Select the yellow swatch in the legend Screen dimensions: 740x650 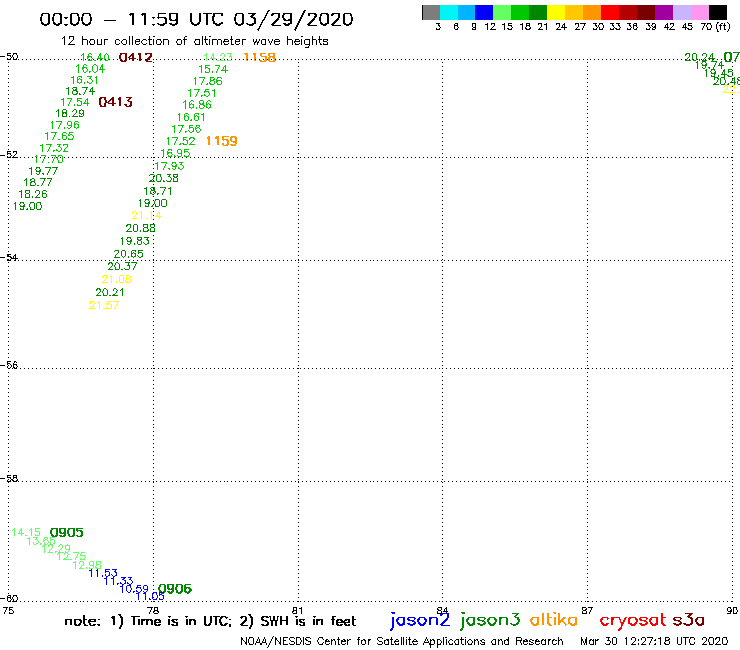(x=556, y=12)
